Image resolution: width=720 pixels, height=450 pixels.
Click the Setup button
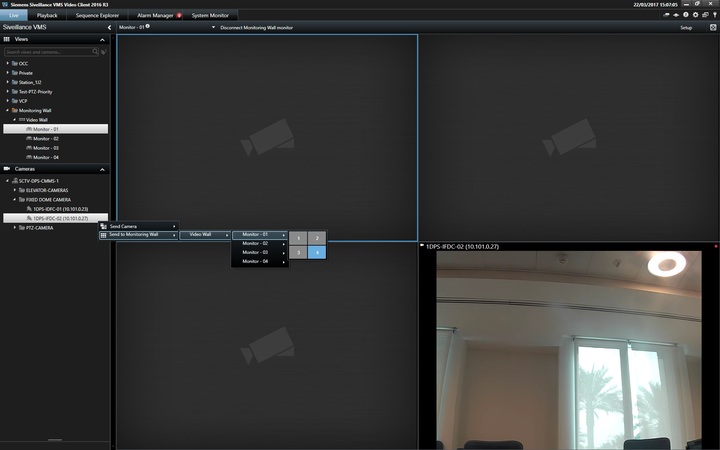click(x=686, y=27)
